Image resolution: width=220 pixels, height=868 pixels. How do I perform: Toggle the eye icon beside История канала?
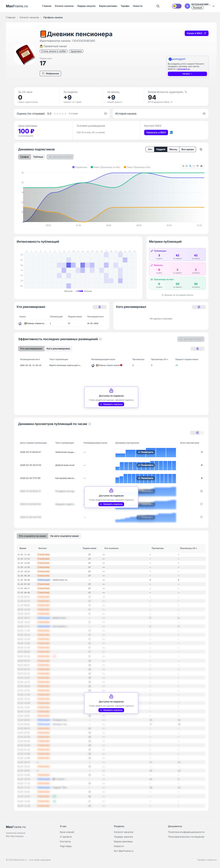coord(204,114)
